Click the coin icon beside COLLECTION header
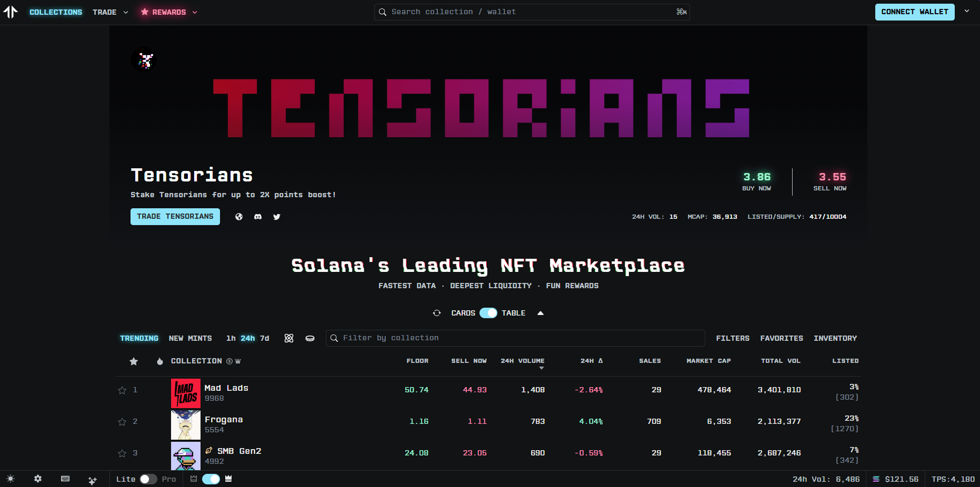This screenshot has height=487, width=980. point(229,361)
